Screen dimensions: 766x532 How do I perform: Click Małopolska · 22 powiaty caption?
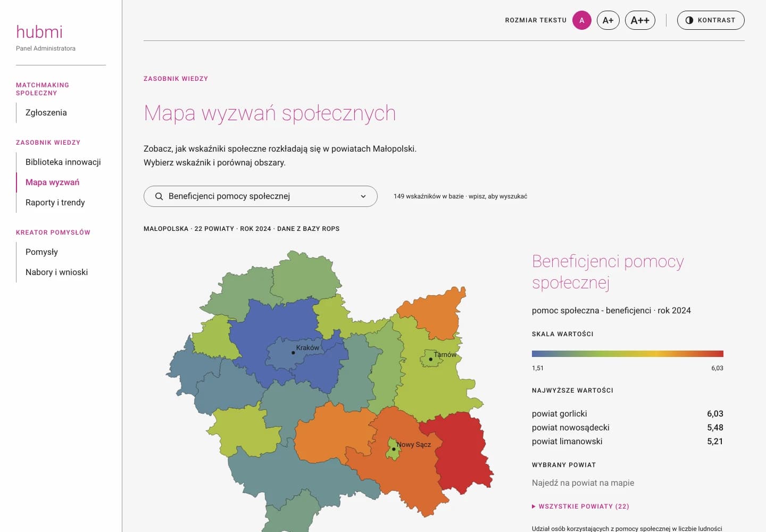pos(242,229)
